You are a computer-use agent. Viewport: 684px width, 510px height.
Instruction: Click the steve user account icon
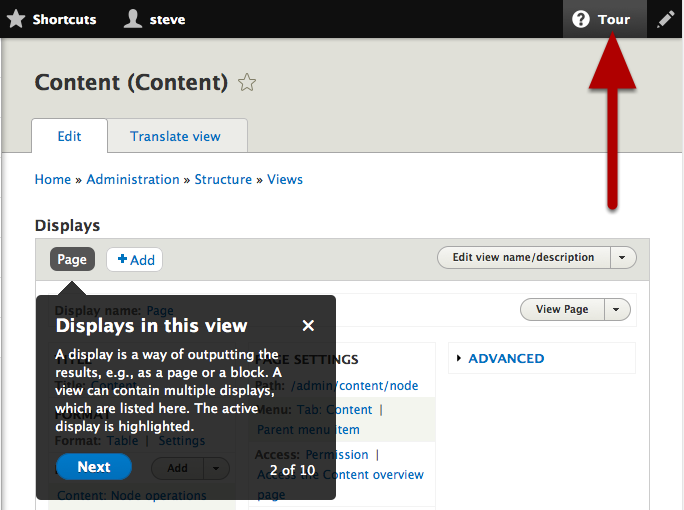pos(132,19)
